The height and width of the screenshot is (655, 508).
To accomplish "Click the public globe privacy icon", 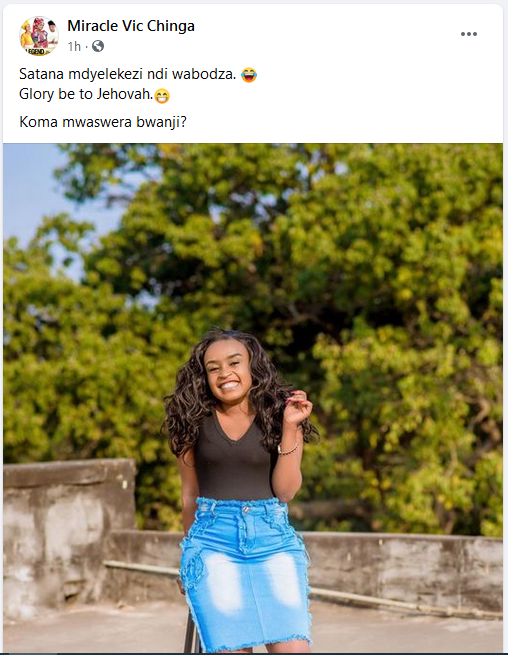I will [x=98, y=46].
